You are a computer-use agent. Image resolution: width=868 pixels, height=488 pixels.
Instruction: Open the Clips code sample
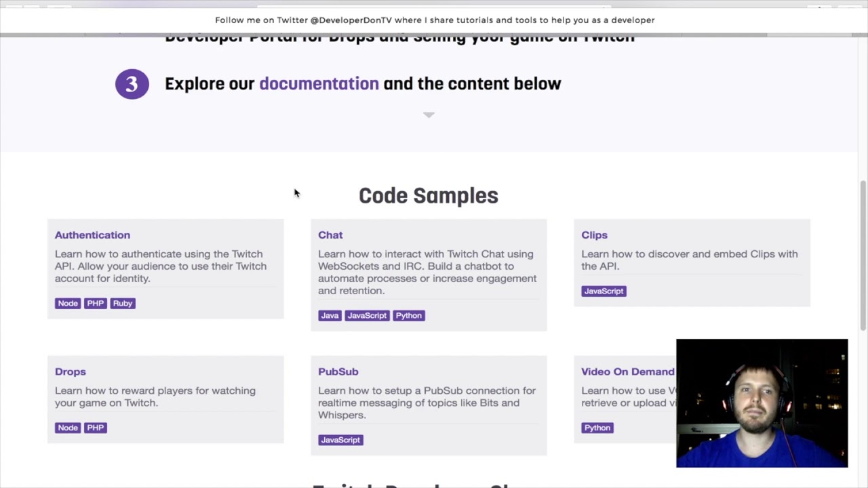click(594, 235)
